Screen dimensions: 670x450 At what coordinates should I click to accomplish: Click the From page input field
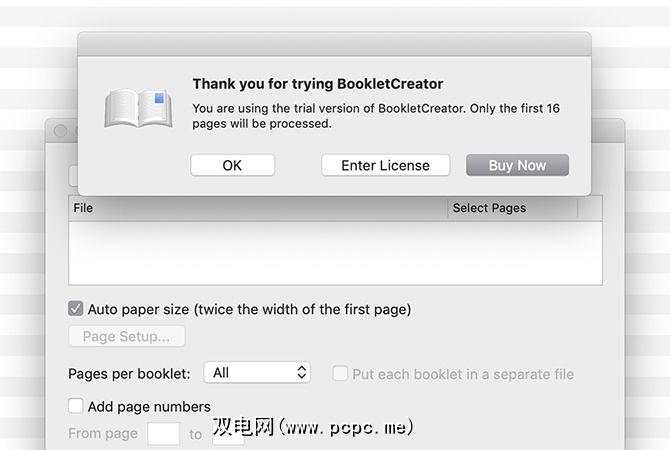164,434
